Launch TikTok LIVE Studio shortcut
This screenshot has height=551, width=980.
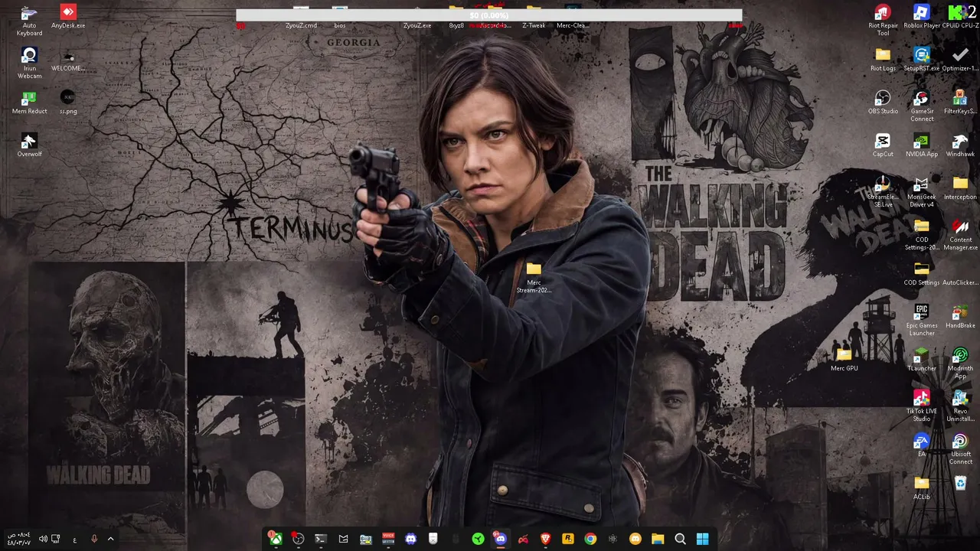[x=922, y=406]
